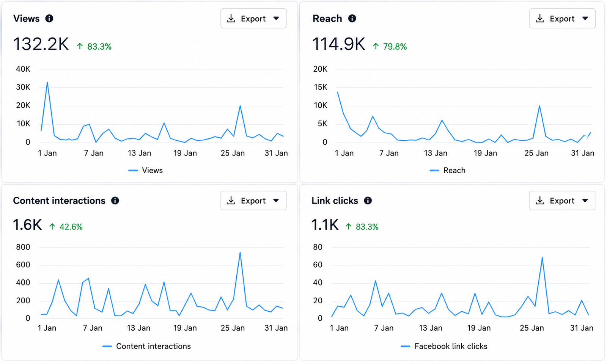Click the 15K axis label on Reach chart

pyautogui.click(x=320, y=87)
